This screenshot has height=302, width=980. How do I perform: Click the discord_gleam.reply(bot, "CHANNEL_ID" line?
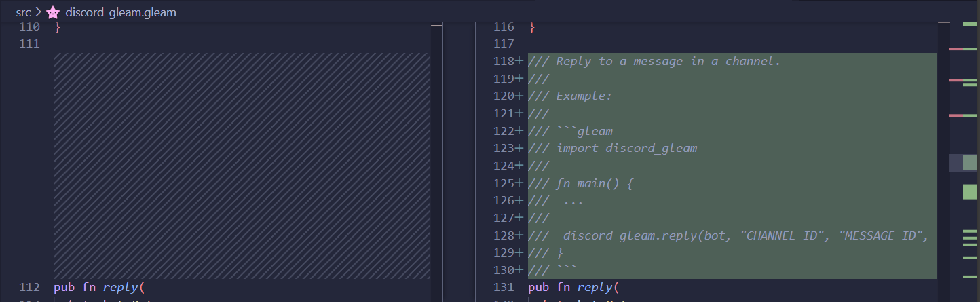point(728,235)
